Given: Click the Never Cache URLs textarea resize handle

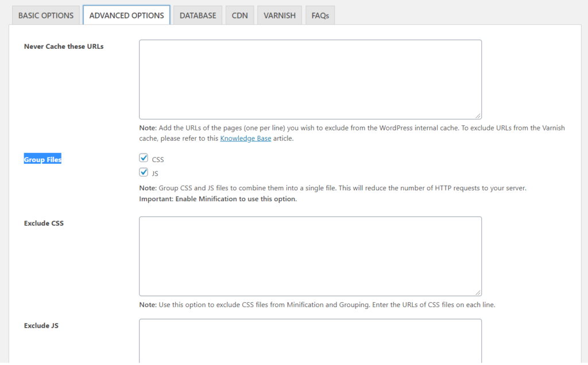Looking at the screenshot, I should [478, 116].
